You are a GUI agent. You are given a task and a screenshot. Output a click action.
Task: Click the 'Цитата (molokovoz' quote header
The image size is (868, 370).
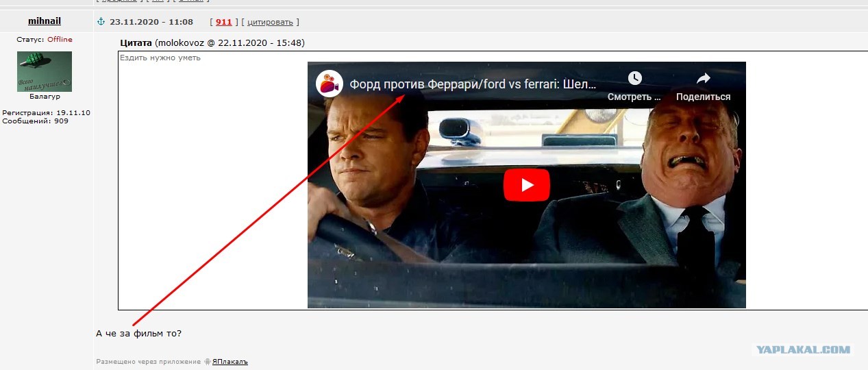(x=212, y=42)
